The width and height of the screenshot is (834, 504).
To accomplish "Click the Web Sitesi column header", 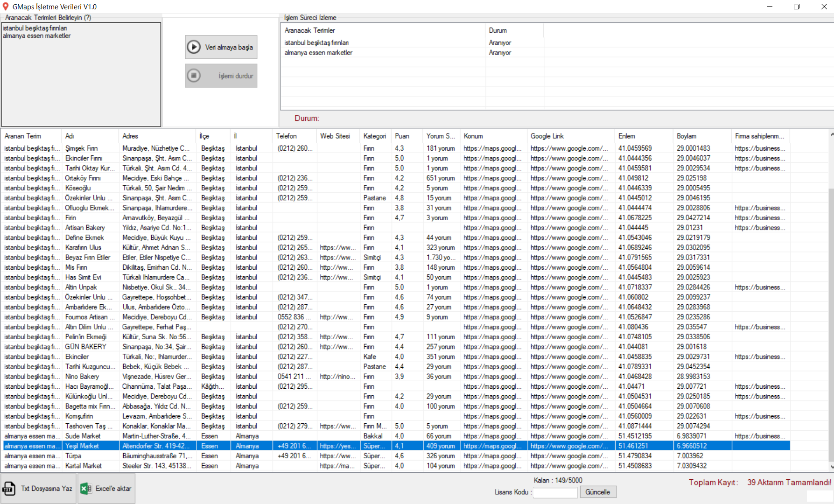I will pyautogui.click(x=338, y=136).
